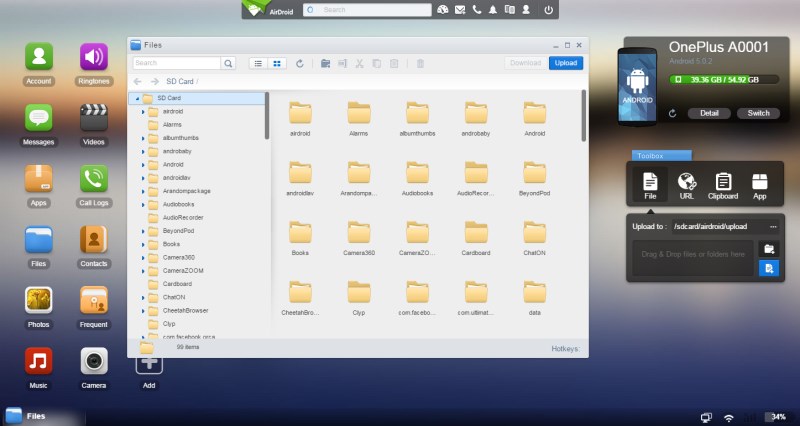
Task: Open the Photos desktop icon
Action: 39,300
